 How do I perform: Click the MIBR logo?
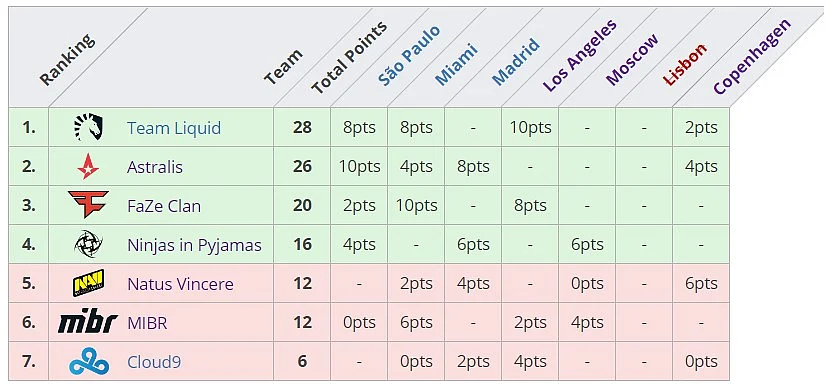point(88,322)
